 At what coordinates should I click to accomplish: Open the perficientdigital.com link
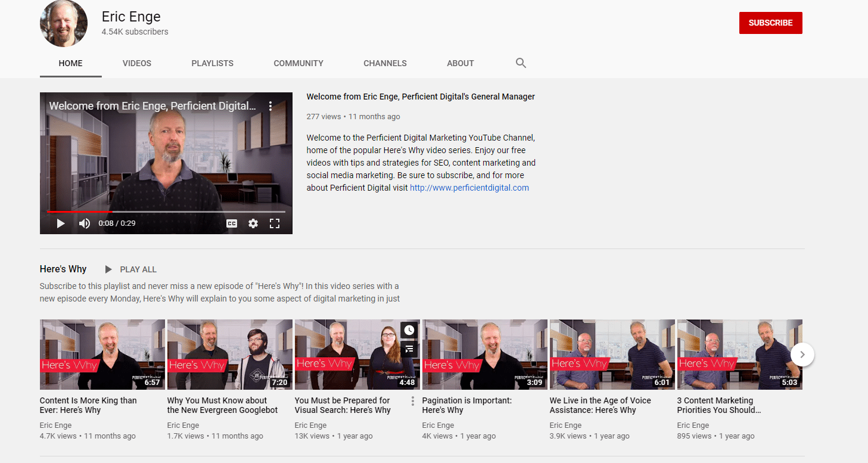[x=469, y=188]
